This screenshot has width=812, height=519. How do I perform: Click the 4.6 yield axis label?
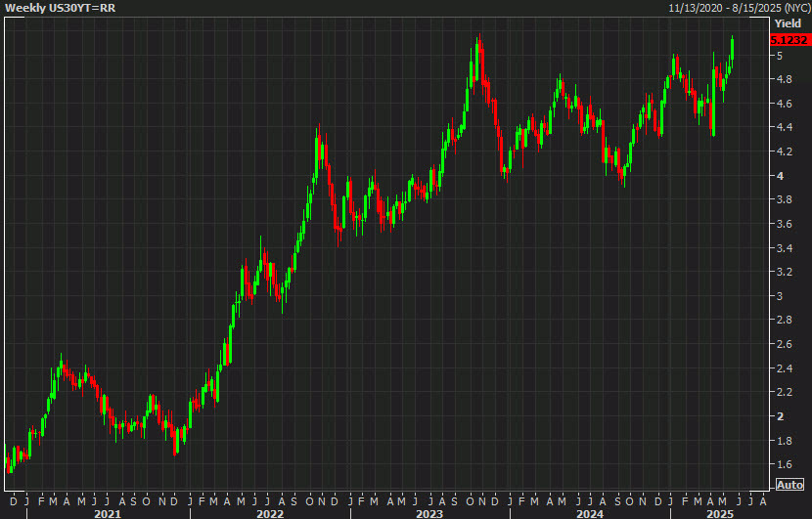pyautogui.click(x=784, y=104)
